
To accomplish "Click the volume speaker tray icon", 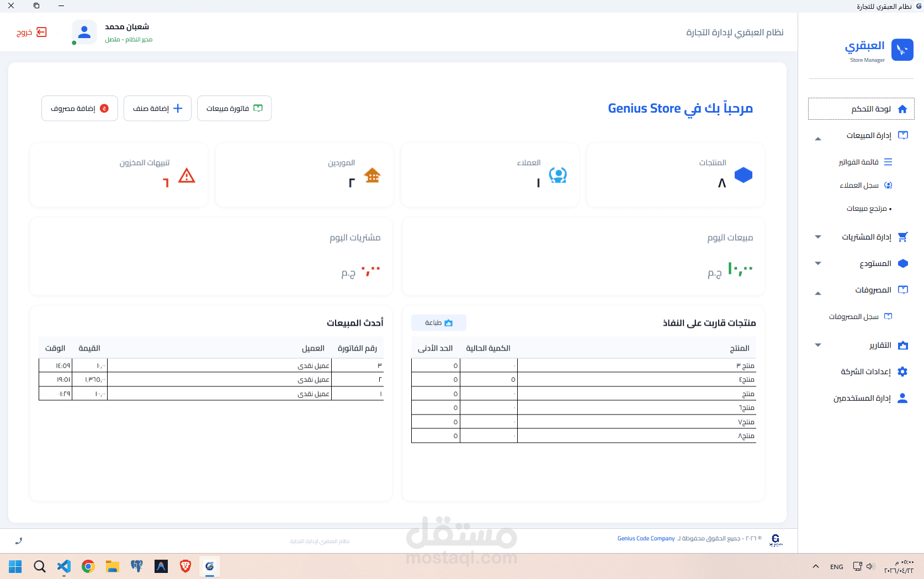I will 870,566.
